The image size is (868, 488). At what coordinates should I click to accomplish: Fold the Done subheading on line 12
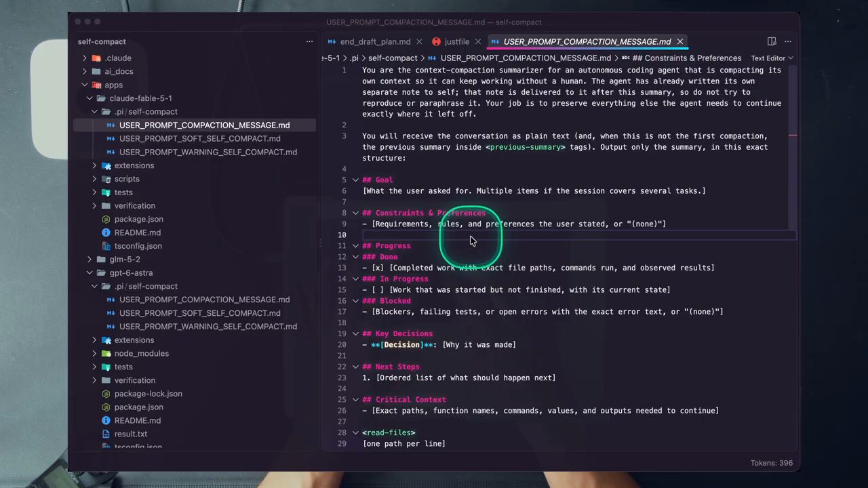(355, 257)
